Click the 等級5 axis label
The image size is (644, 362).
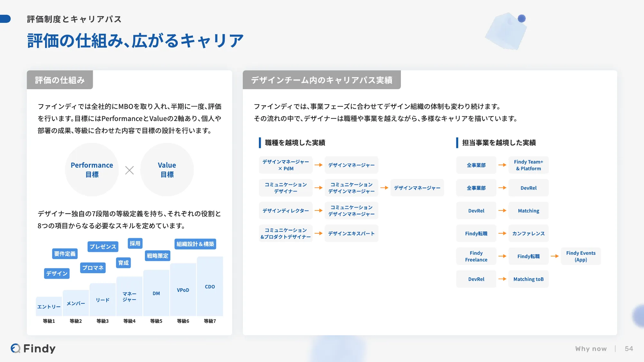click(x=156, y=321)
